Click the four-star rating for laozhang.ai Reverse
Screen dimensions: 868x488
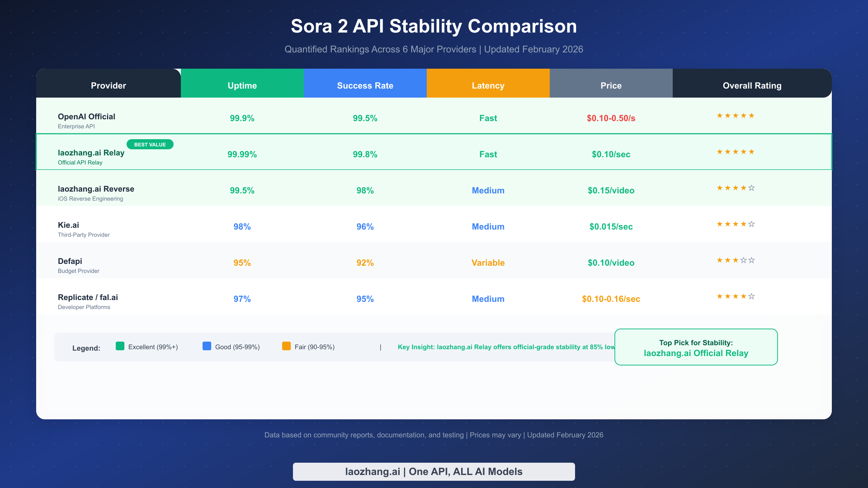(x=736, y=188)
